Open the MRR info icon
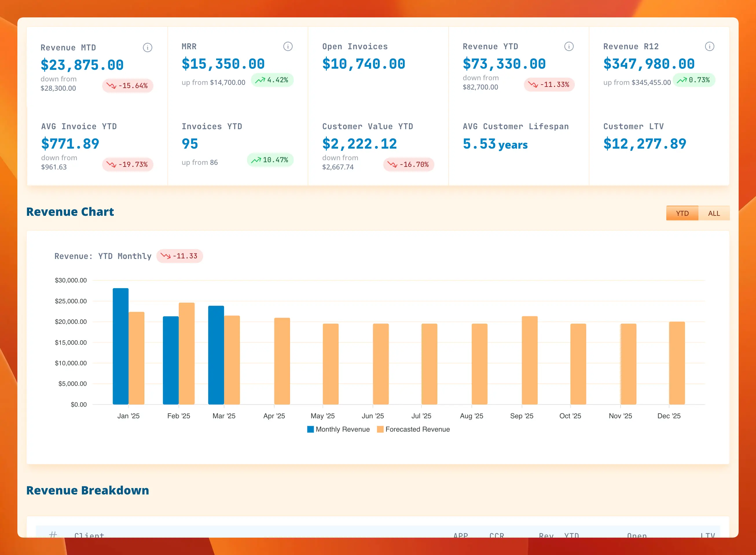This screenshot has height=555, width=756. click(x=288, y=46)
